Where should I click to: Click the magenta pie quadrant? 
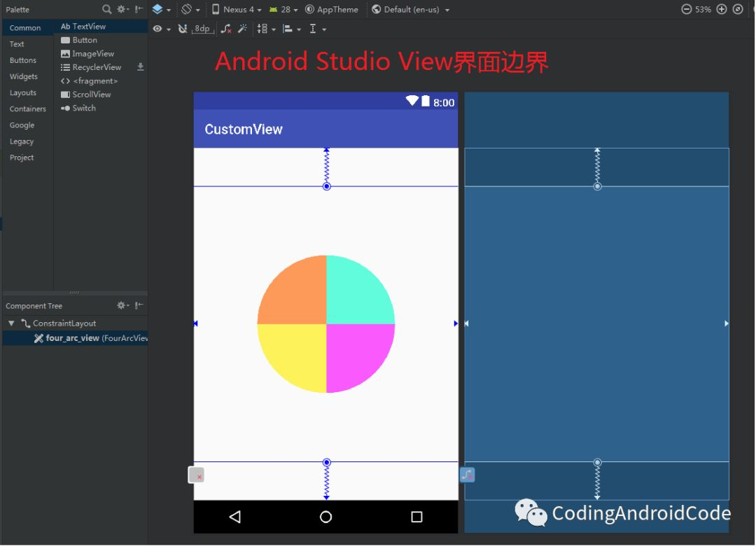(x=354, y=352)
